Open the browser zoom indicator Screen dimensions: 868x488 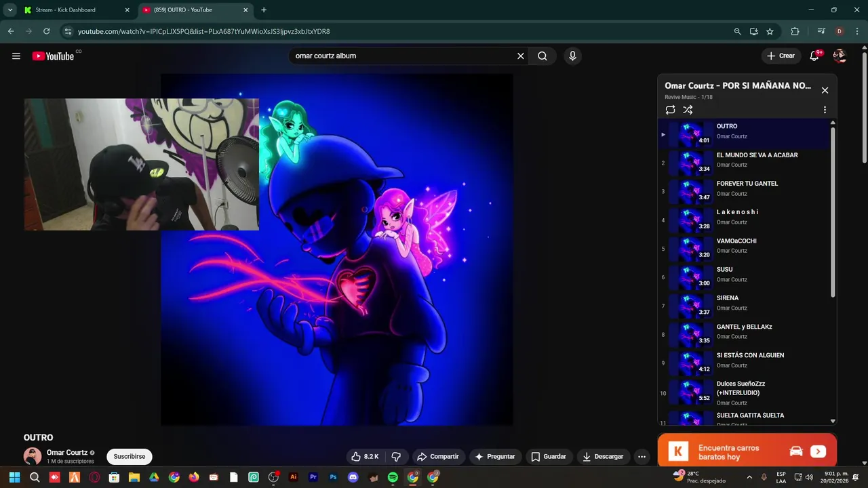coord(737,31)
